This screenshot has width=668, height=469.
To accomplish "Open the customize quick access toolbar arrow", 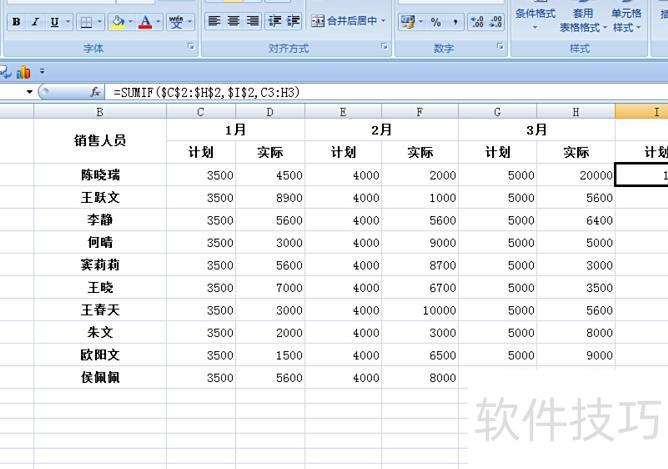I will [x=42, y=71].
